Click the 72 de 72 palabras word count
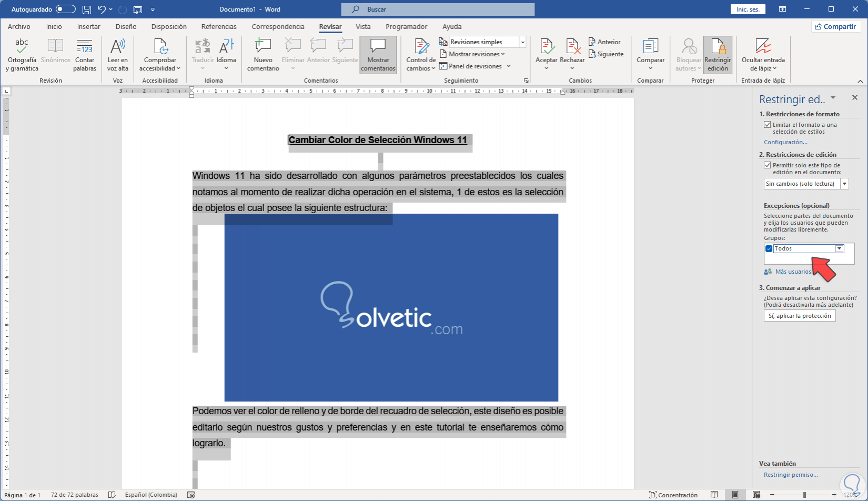The image size is (868, 501). pyautogui.click(x=75, y=495)
